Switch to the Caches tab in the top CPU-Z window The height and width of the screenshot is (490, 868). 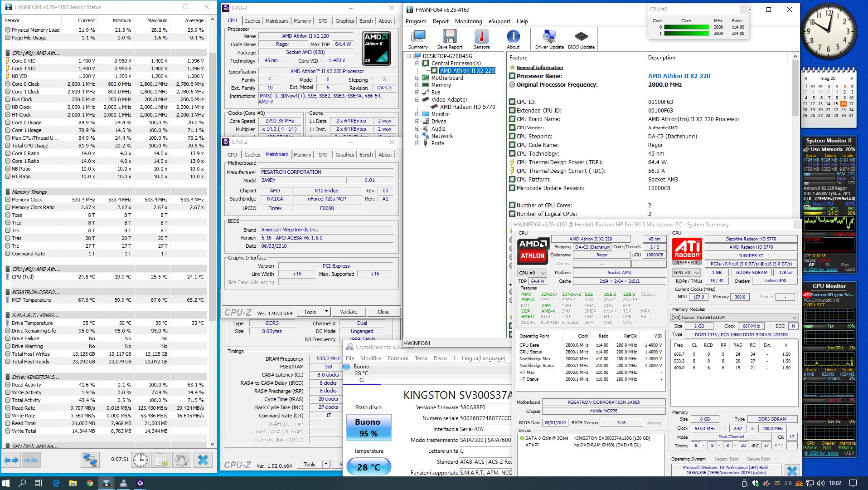coord(252,21)
